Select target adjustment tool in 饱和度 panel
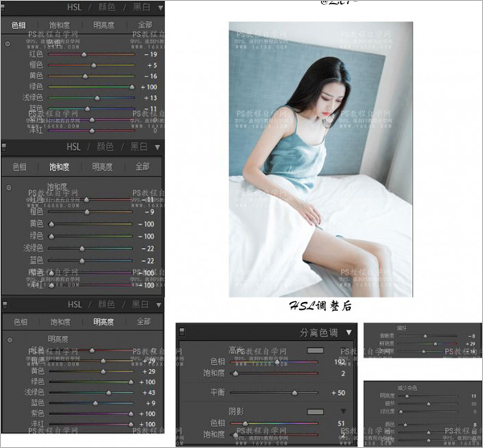Screen dimensions: 483x448 [x=9, y=187]
